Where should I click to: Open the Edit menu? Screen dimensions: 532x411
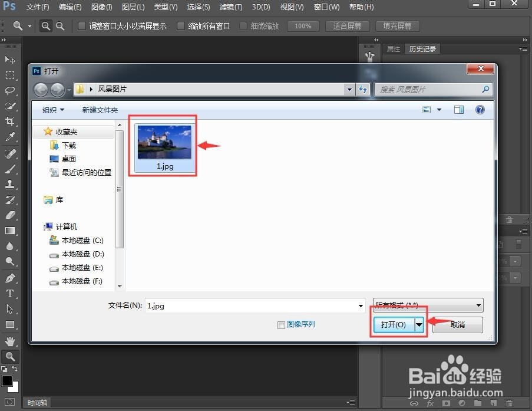click(70, 7)
